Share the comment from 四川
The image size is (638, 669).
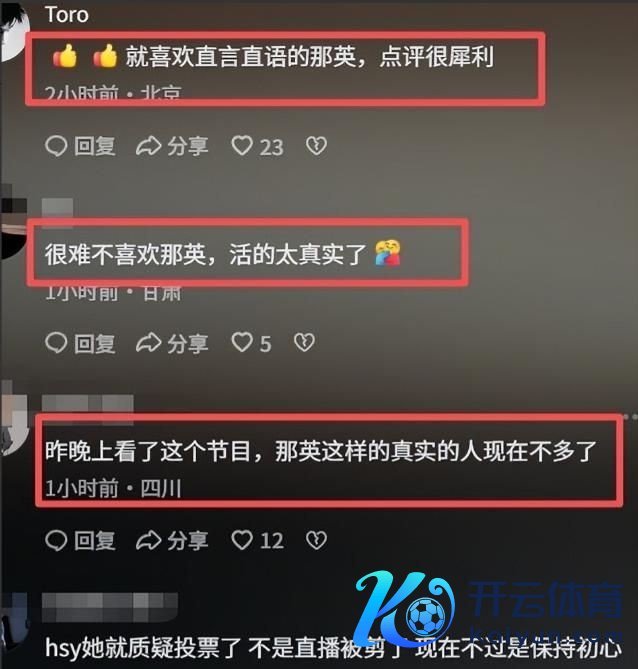point(172,541)
